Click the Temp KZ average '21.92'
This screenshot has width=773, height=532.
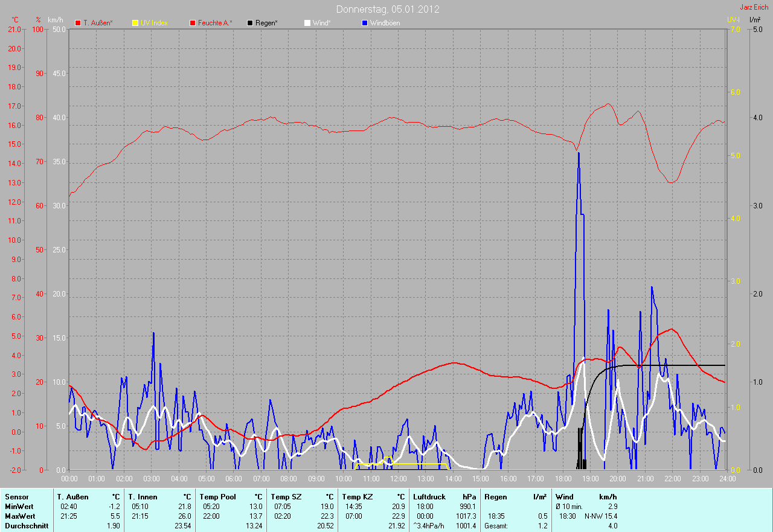pyautogui.click(x=397, y=526)
